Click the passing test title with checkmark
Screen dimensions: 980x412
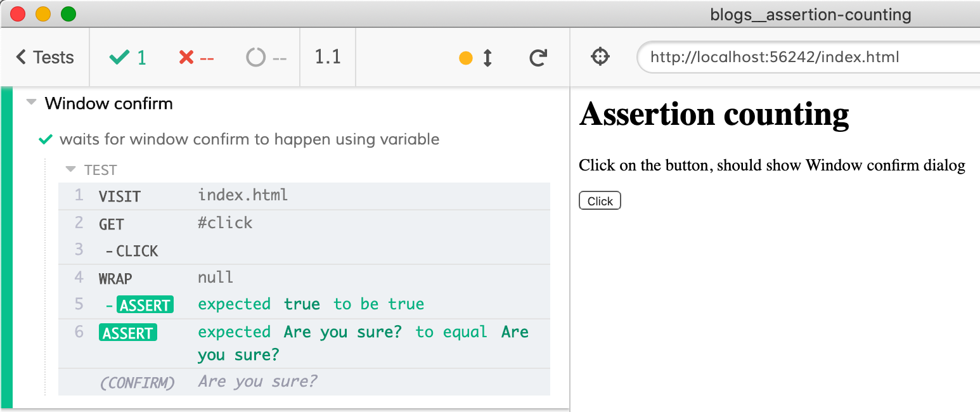click(248, 139)
